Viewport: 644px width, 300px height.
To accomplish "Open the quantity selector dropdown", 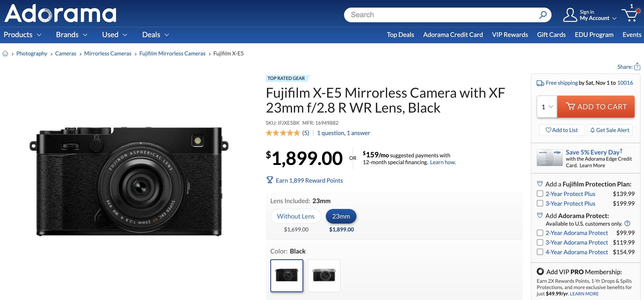I will [x=546, y=106].
